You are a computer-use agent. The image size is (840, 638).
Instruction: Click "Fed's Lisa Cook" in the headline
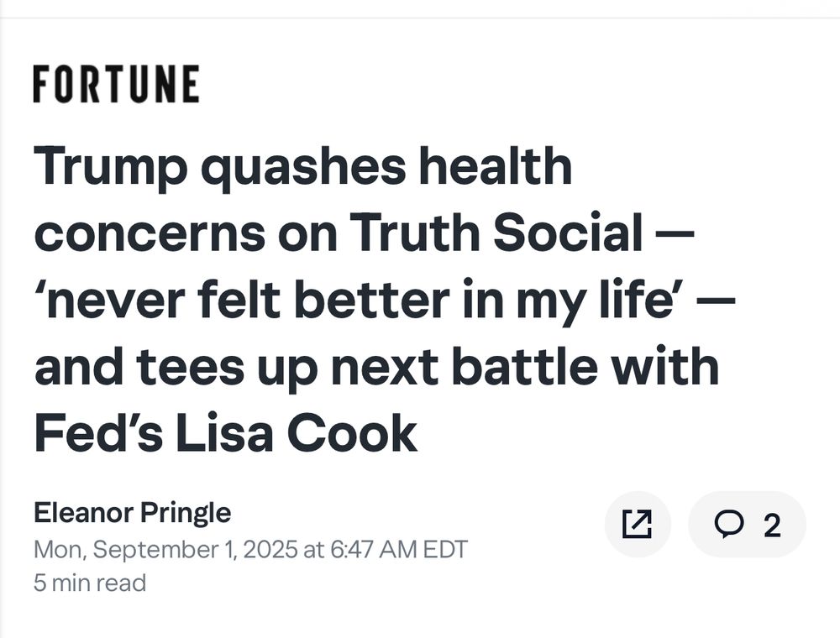(225, 435)
